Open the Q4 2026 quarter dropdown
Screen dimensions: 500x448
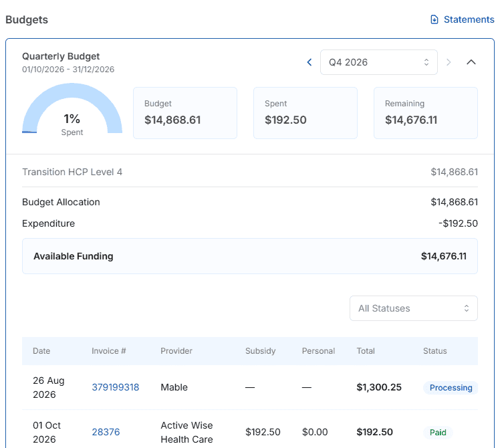(x=379, y=62)
